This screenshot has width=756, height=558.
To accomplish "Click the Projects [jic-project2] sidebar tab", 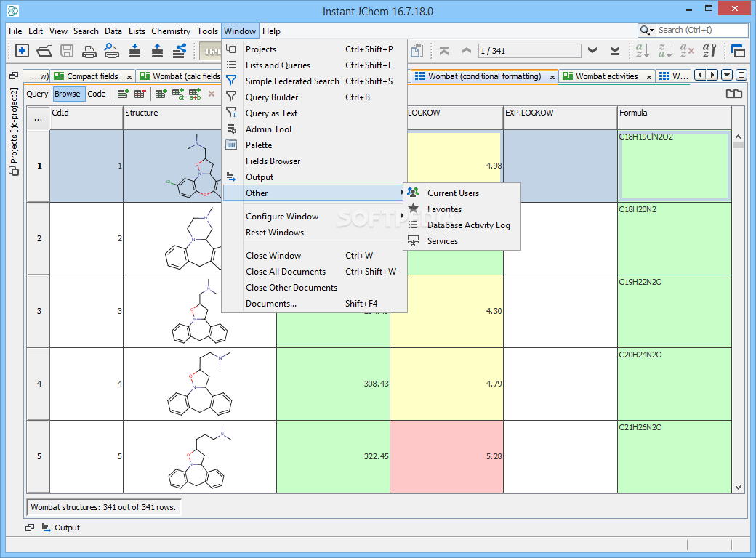I will click(14, 131).
